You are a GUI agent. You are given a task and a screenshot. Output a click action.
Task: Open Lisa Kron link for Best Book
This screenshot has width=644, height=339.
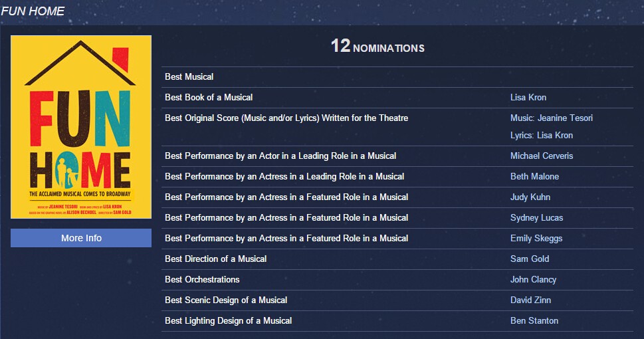click(x=528, y=98)
